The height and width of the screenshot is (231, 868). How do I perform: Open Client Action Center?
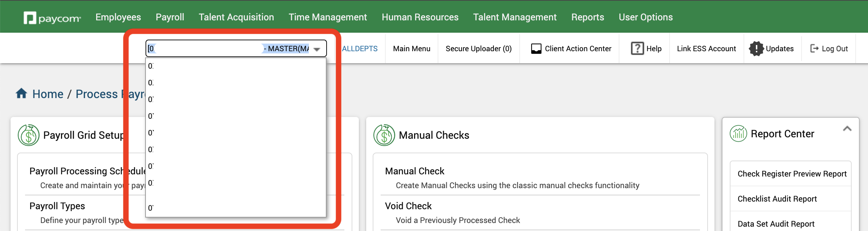click(578, 49)
